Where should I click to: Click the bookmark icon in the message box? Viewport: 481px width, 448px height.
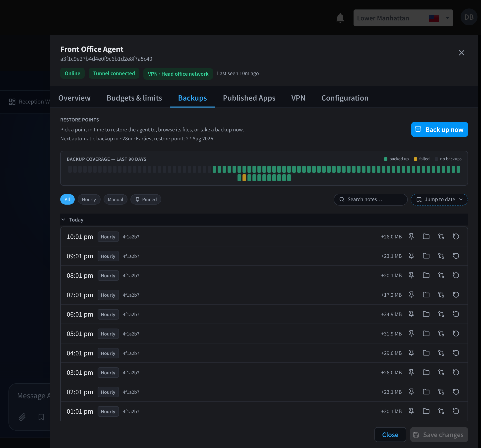coord(41,417)
